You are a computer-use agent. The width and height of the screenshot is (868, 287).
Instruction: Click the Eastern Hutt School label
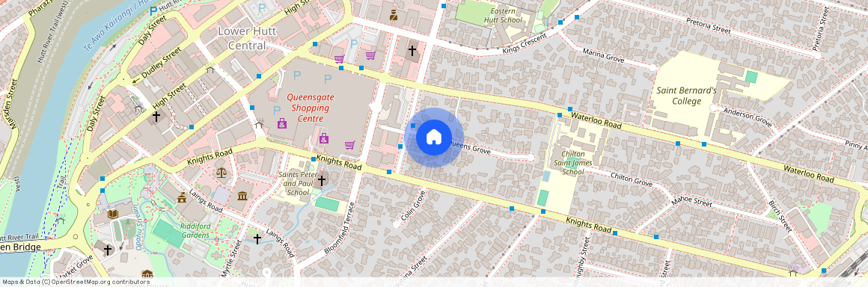(x=503, y=16)
